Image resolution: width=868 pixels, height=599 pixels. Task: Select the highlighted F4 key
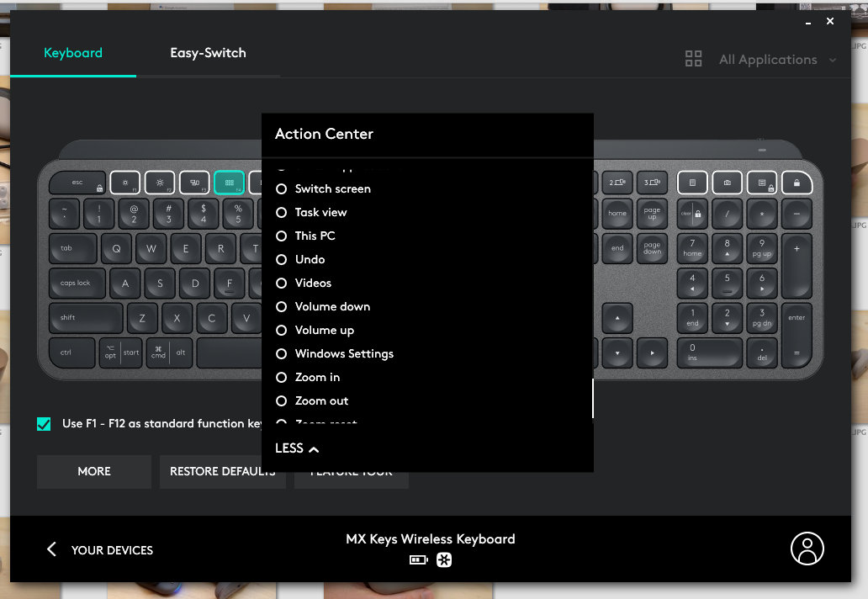tap(229, 182)
